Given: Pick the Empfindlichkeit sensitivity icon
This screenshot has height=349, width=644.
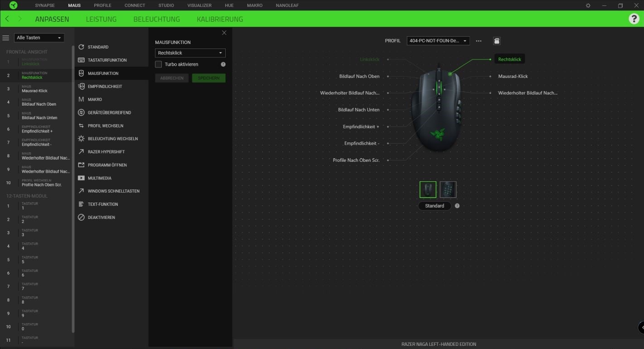Looking at the screenshot, I should pos(82,86).
